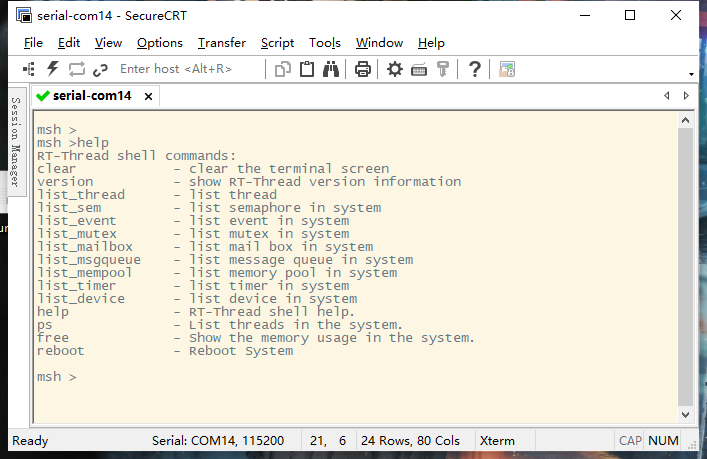The width and height of the screenshot is (707, 459).
Task: Click the terminal scrollbar up arrow
Action: click(x=685, y=120)
